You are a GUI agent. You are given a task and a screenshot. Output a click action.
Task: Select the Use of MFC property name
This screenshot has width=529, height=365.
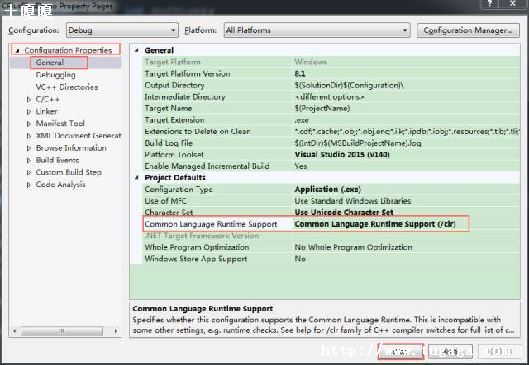[165, 201]
